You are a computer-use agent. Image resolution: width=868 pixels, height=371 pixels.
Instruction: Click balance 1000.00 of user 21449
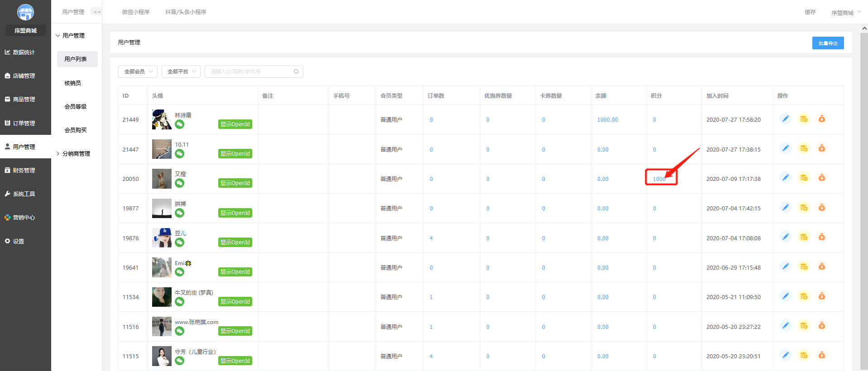click(x=607, y=120)
